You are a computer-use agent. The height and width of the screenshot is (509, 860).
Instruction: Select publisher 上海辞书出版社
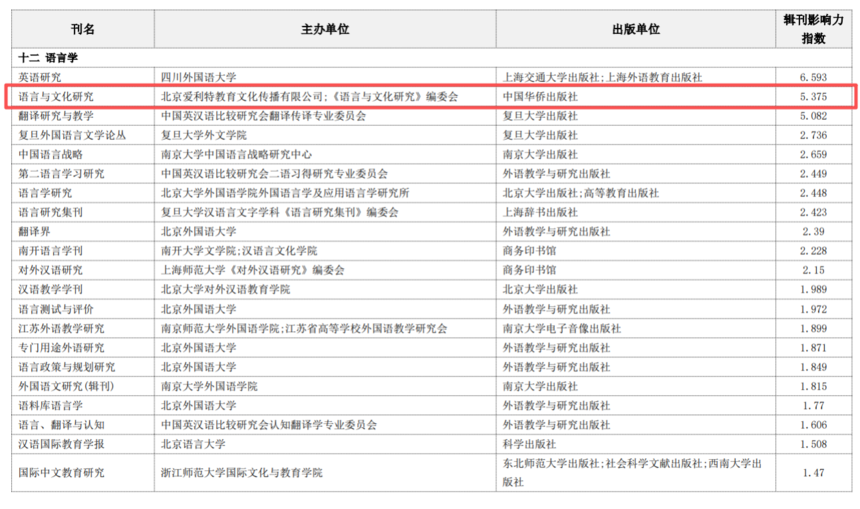[x=540, y=212]
